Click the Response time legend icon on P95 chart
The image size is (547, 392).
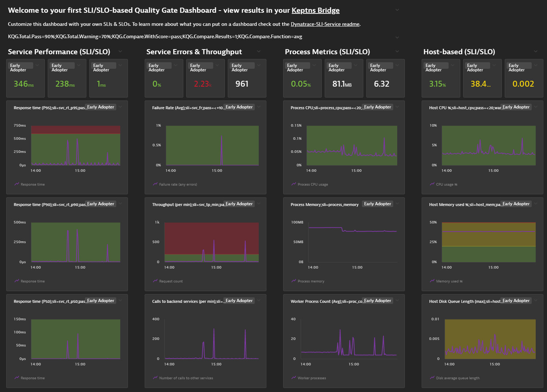pos(16,184)
